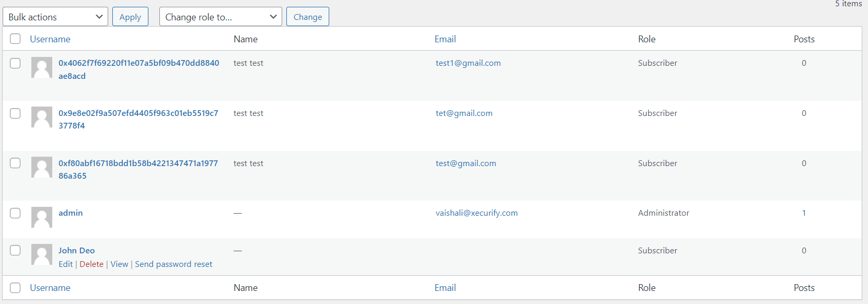The image size is (868, 304).
Task: Tick the select-all checkbox in top header
Action: [15, 39]
